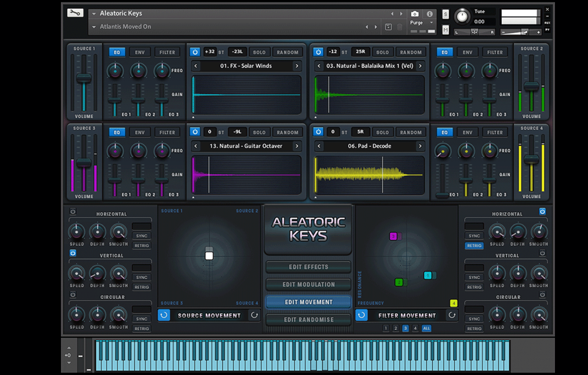Select next sample after Solar Winds

coord(297,66)
